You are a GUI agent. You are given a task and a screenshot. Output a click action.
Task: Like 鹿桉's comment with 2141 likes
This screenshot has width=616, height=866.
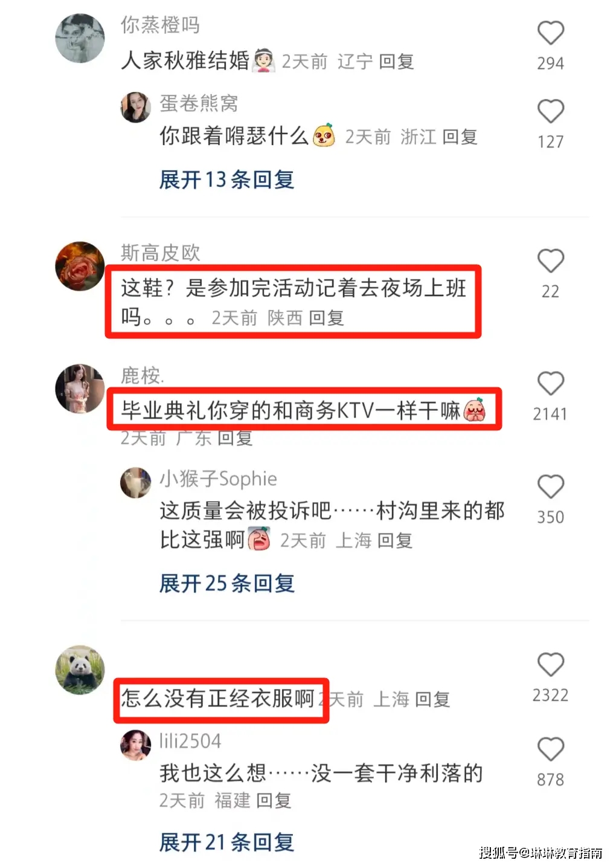click(x=550, y=384)
